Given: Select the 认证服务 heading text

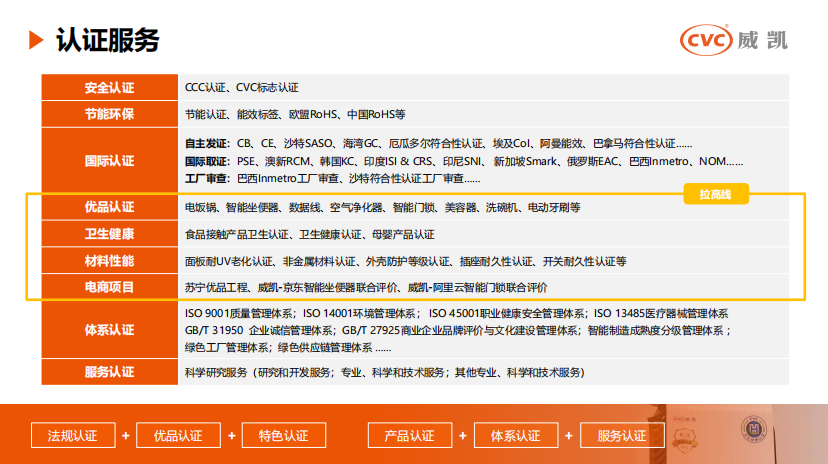Looking at the screenshot, I should 108,40.
